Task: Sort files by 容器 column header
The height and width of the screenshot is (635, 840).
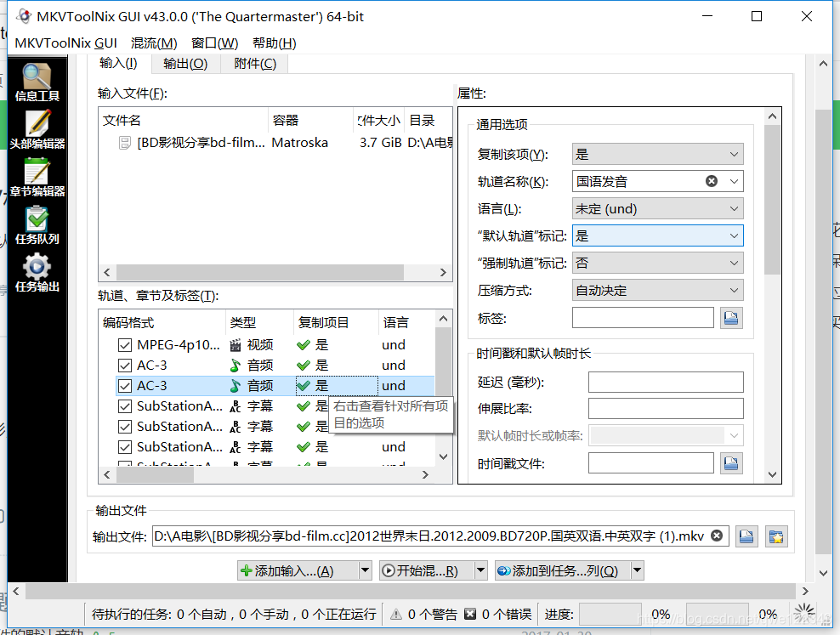Action: 310,121
